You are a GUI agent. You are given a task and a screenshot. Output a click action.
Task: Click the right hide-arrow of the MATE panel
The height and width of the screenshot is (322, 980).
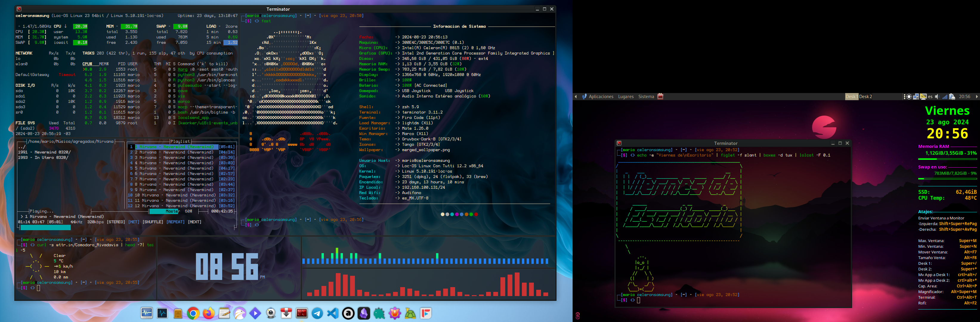(x=977, y=97)
